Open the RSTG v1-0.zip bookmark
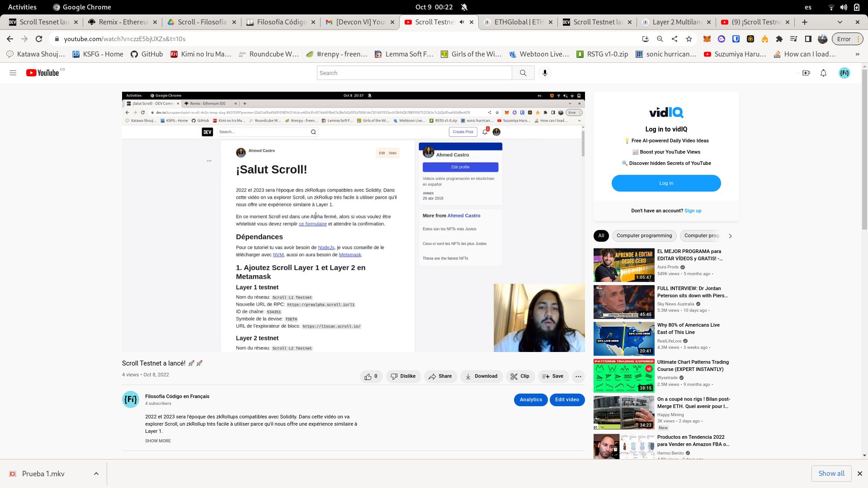Screen dimensions: 868x488 click(602, 54)
